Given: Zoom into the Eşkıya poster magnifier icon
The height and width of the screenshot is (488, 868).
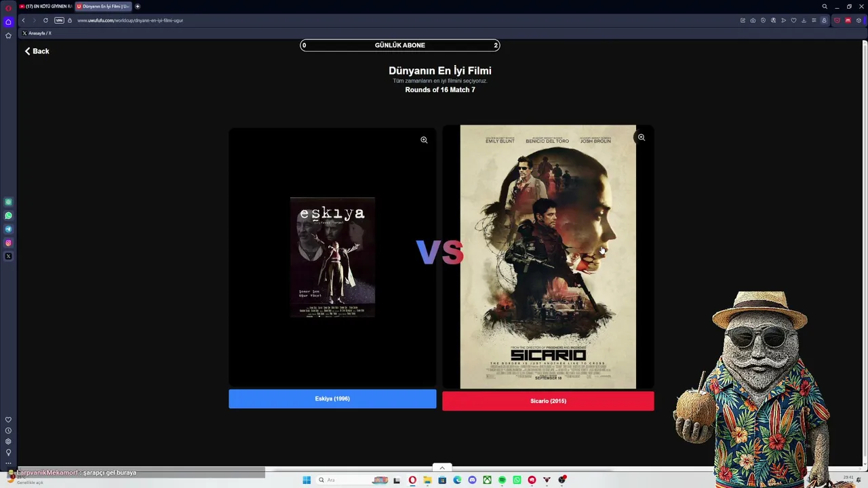Looking at the screenshot, I should pyautogui.click(x=424, y=140).
